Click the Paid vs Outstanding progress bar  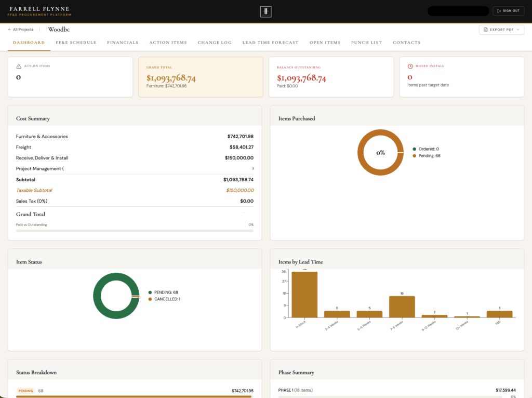pyautogui.click(x=135, y=231)
